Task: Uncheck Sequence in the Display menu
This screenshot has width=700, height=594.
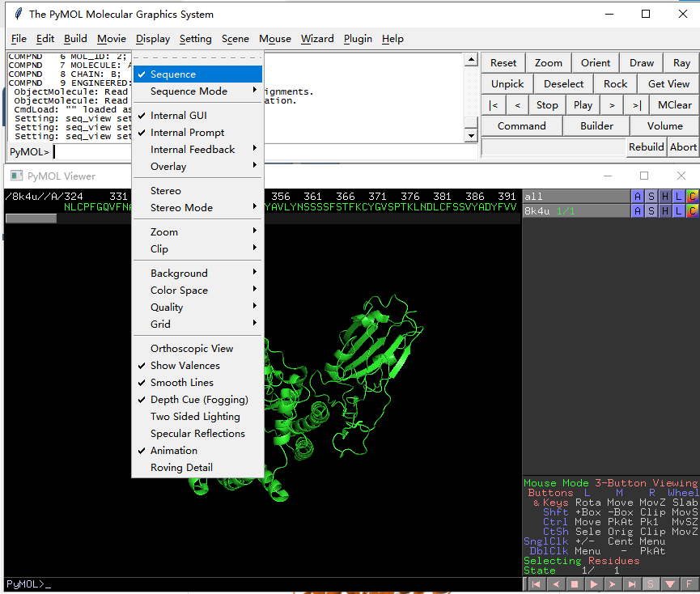Action: (x=173, y=74)
